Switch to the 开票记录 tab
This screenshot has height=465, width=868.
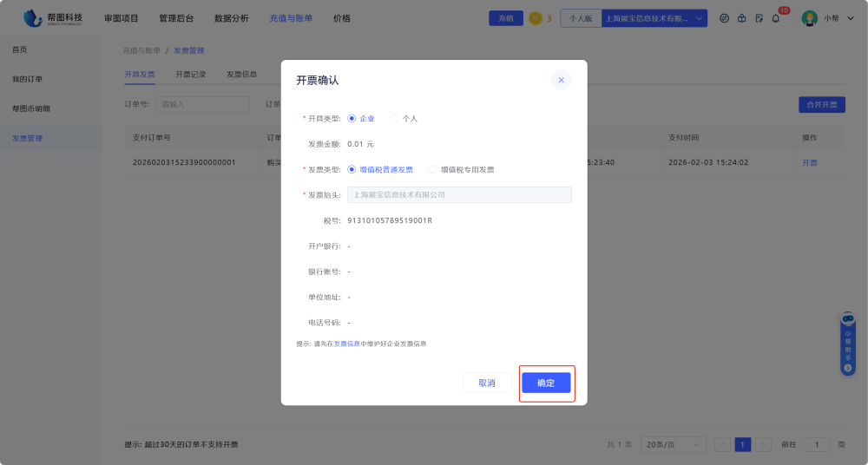[191, 75]
